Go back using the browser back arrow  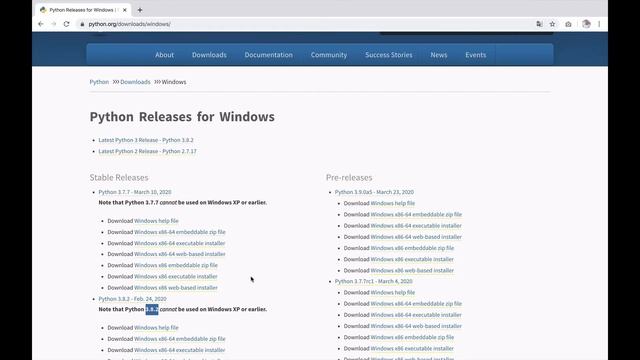[40, 24]
